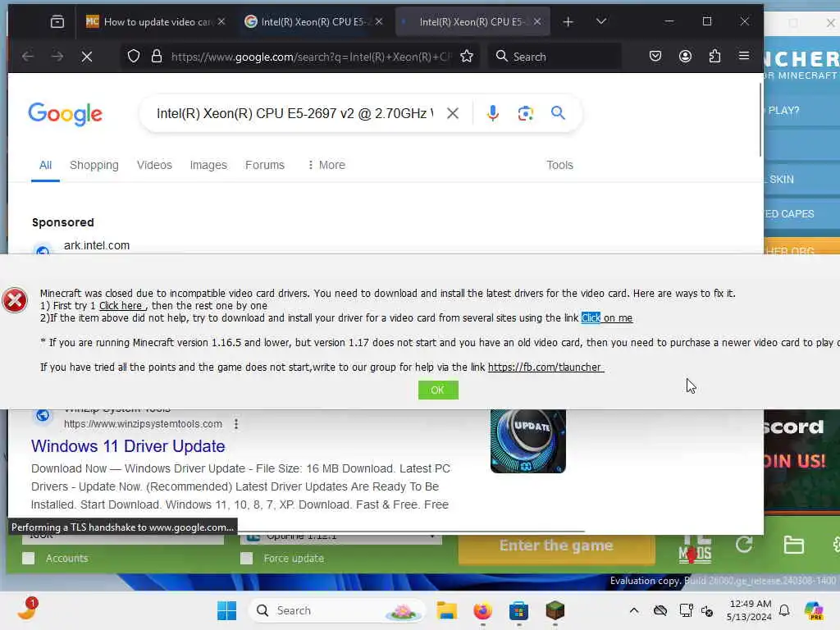Open Google Lens image search

point(526,113)
